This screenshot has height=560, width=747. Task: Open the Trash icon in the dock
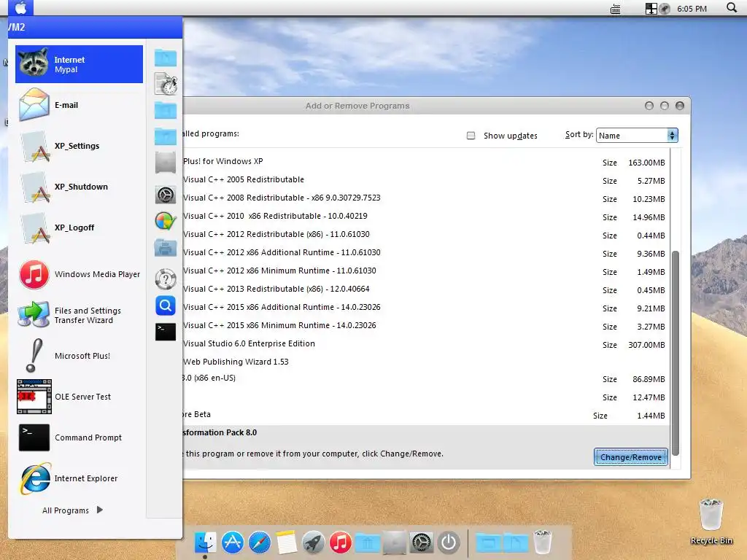[x=543, y=542]
